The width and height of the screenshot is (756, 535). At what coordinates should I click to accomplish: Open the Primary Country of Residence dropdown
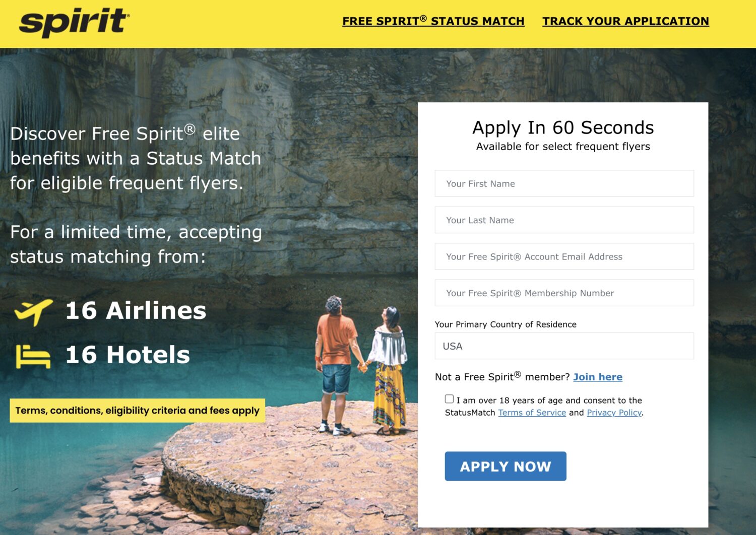pyautogui.click(x=564, y=346)
